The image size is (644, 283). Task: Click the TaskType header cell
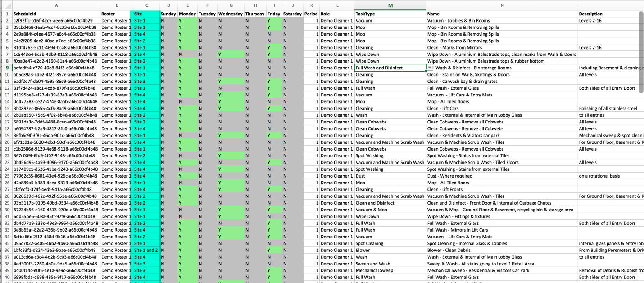click(x=390, y=14)
